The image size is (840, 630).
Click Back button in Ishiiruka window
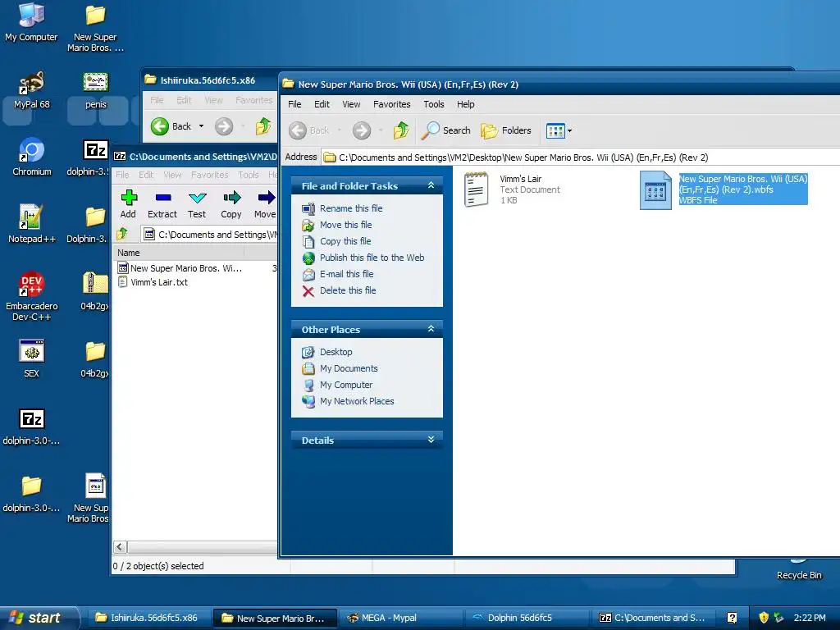pos(171,126)
